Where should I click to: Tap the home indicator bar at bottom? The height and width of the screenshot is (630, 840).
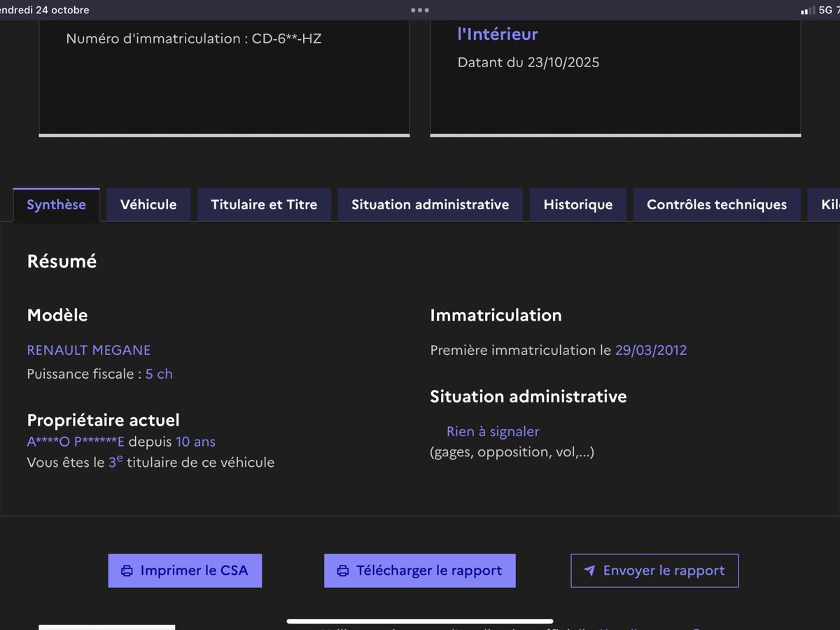(420, 621)
